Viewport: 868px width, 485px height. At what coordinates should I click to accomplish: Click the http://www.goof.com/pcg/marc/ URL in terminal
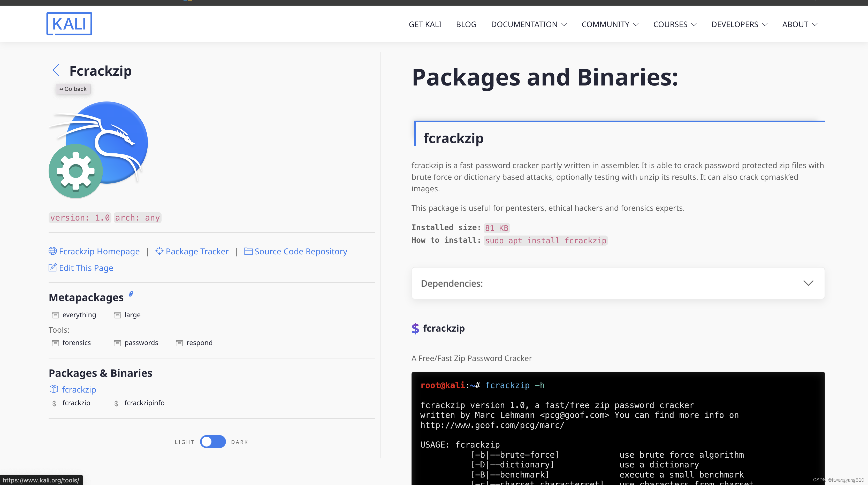492,425
